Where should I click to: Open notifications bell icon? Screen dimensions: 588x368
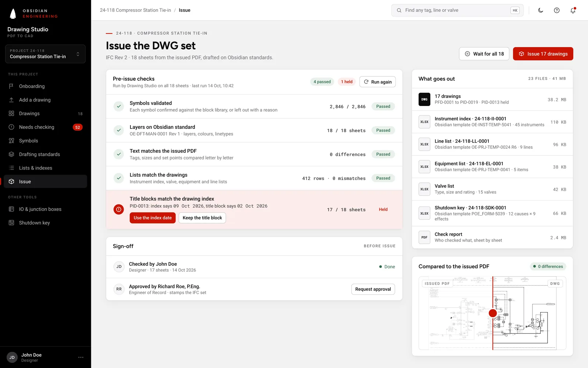(573, 10)
